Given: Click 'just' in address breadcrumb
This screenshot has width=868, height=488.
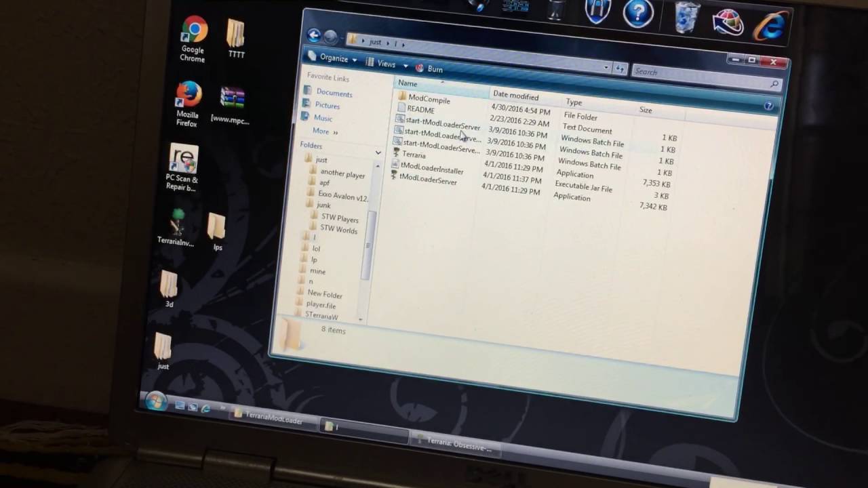Looking at the screenshot, I should [375, 41].
